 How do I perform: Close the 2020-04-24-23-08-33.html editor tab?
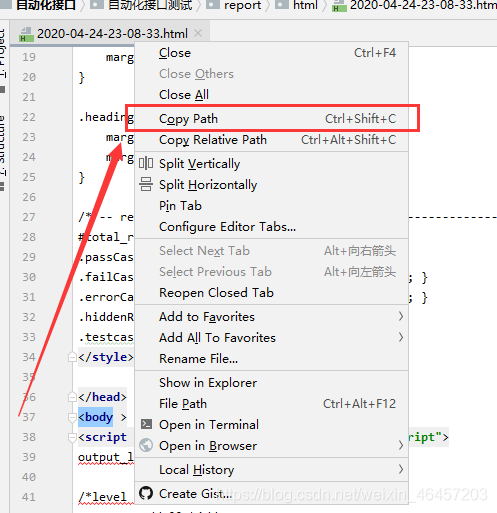coord(198,33)
